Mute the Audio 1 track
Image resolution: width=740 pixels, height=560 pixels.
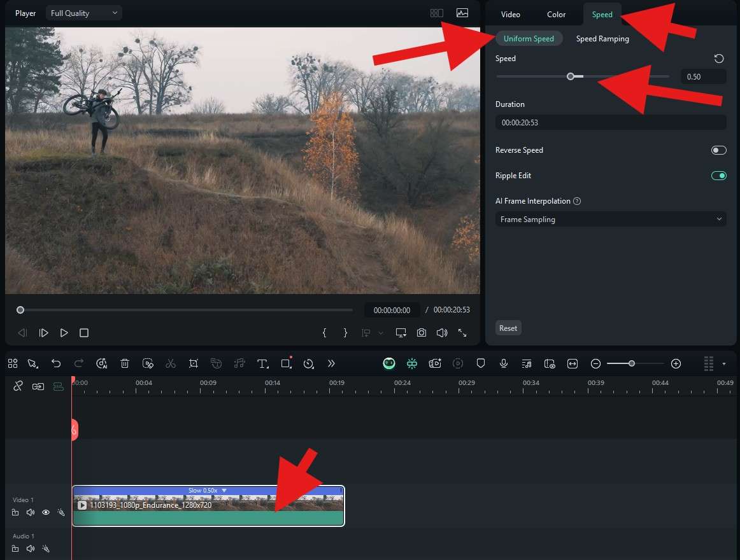(31, 549)
